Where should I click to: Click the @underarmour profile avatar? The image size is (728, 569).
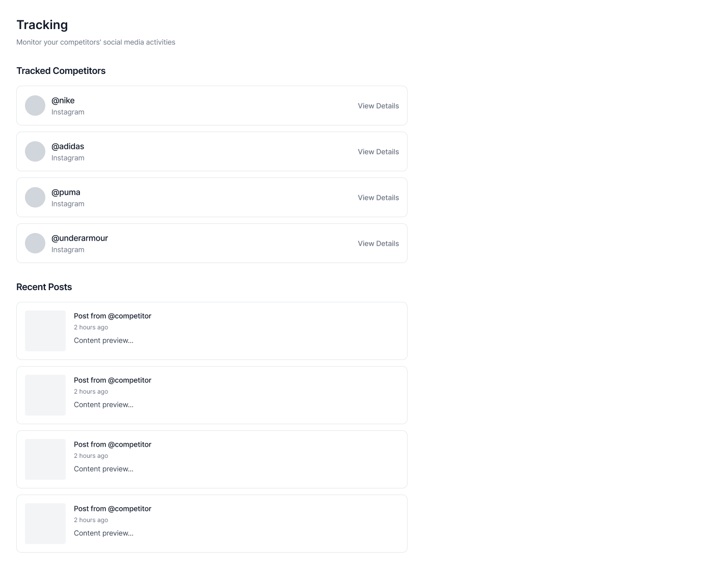click(x=35, y=243)
